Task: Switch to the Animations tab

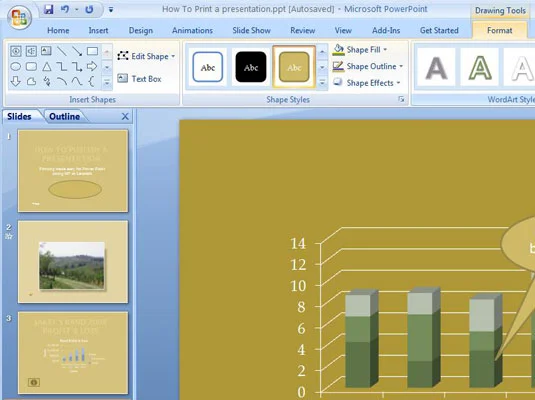Action: tap(192, 30)
